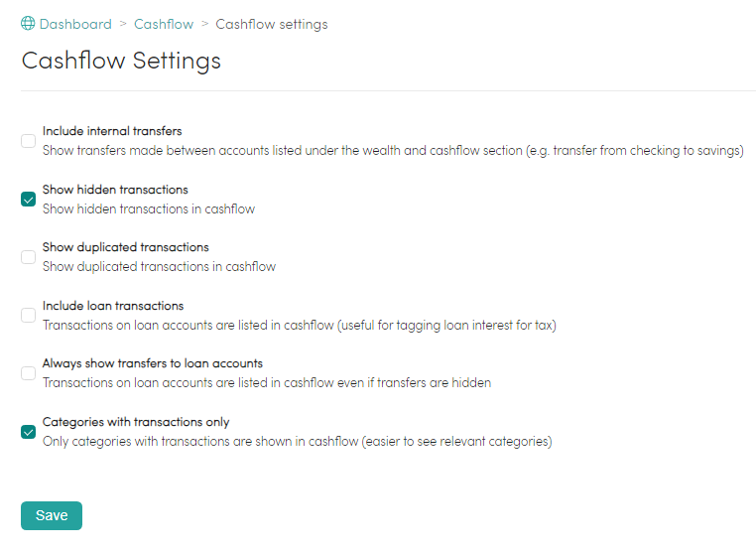
Task: Click Always show transfers to loan accounts label
Action: click(x=153, y=363)
